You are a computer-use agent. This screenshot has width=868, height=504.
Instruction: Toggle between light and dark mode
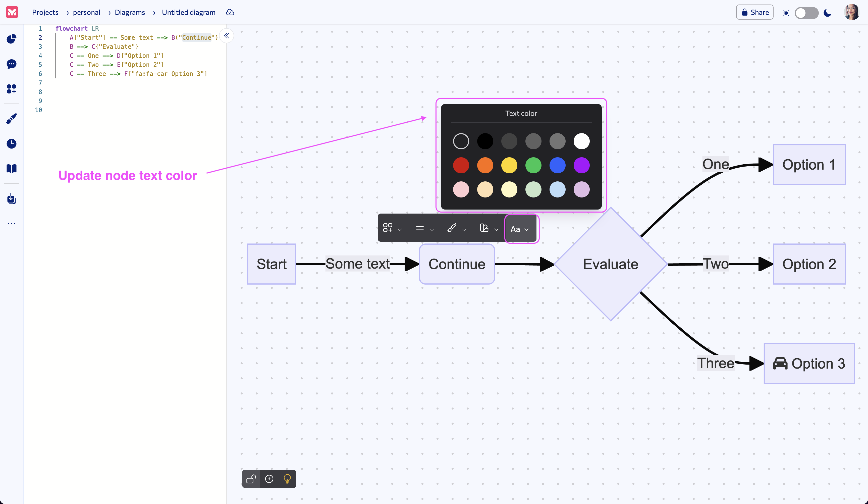[x=807, y=12]
